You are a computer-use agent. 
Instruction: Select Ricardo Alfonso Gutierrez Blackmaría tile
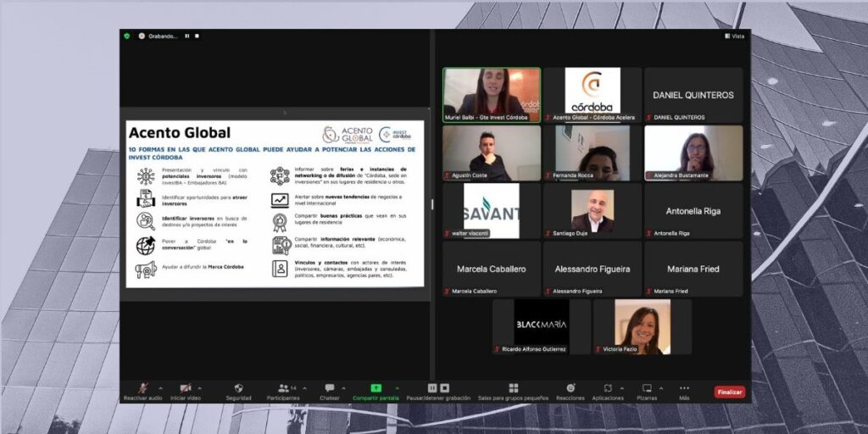[542, 326]
